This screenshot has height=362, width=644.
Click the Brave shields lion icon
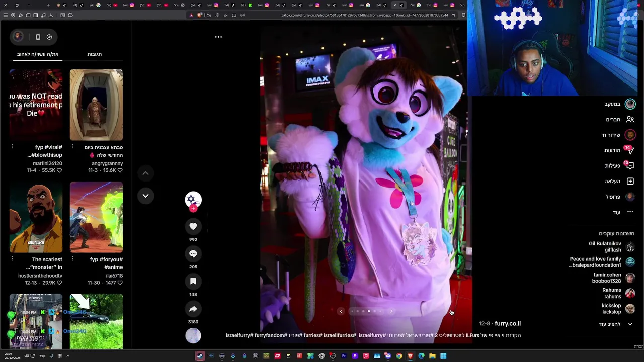pyautogui.click(x=200, y=15)
